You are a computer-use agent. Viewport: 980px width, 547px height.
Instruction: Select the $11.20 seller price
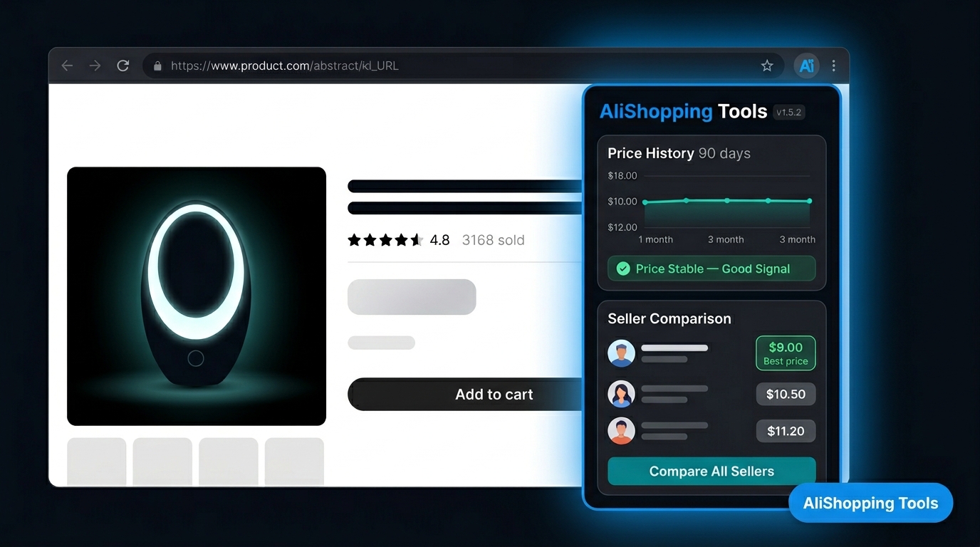pyautogui.click(x=786, y=431)
